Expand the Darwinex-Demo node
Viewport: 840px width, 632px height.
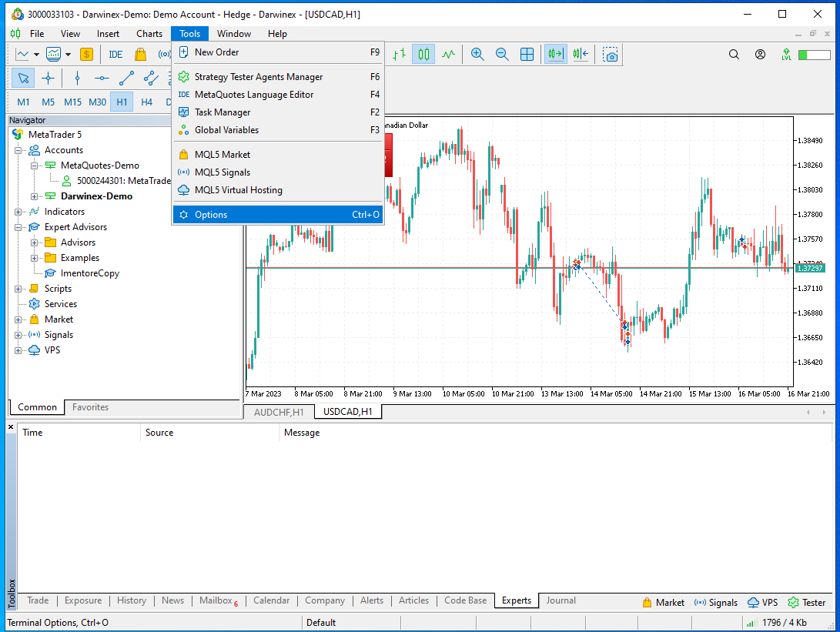coord(35,196)
